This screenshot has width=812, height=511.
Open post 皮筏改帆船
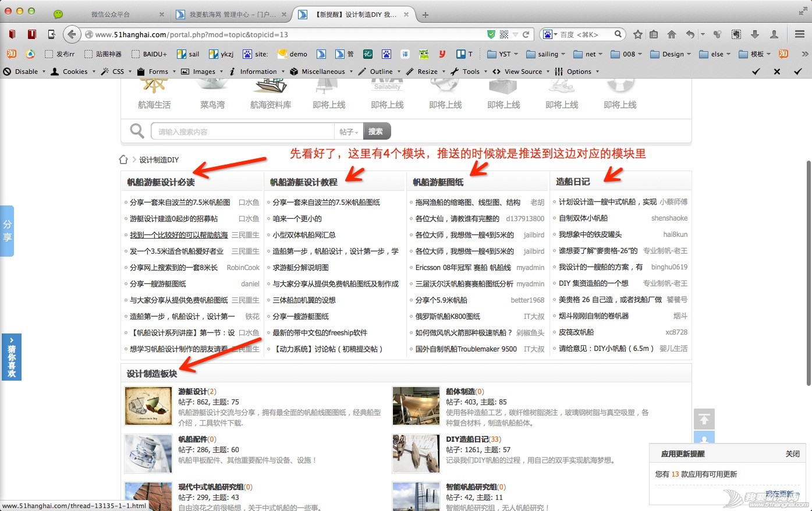(x=576, y=332)
